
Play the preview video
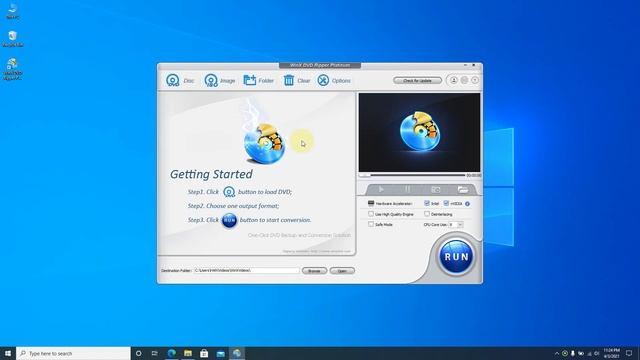point(381,189)
